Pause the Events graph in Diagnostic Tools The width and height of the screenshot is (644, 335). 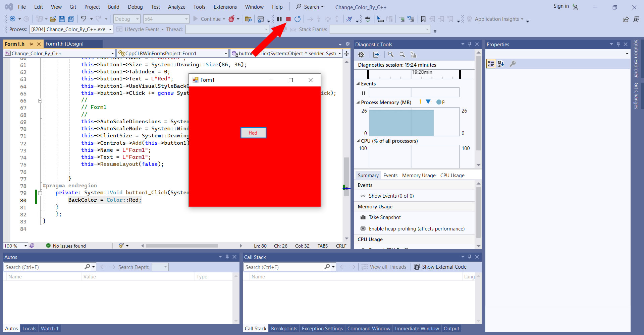[364, 93]
